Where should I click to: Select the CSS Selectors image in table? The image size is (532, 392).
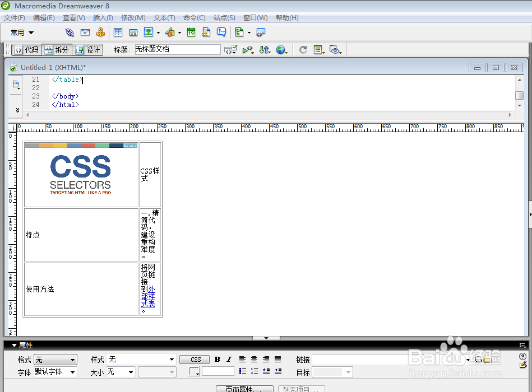[x=81, y=175]
